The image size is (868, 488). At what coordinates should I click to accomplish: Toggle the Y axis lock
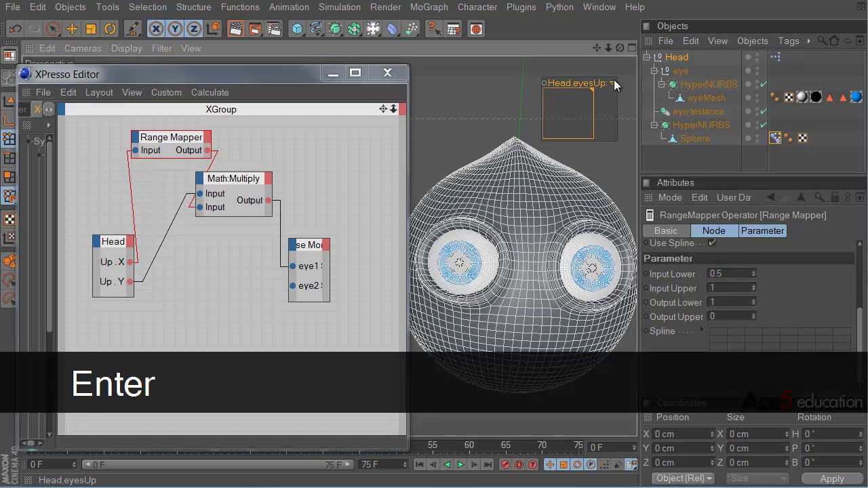point(175,29)
